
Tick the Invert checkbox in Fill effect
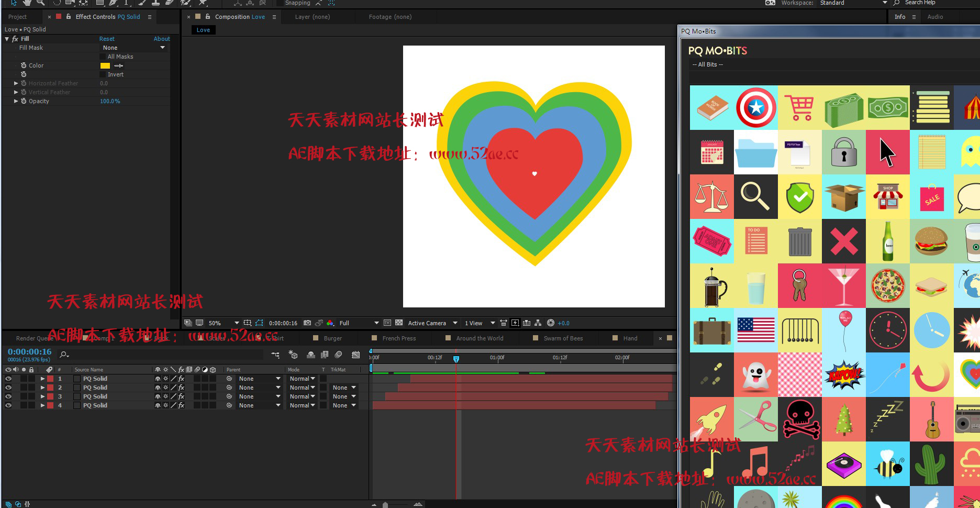(x=103, y=74)
